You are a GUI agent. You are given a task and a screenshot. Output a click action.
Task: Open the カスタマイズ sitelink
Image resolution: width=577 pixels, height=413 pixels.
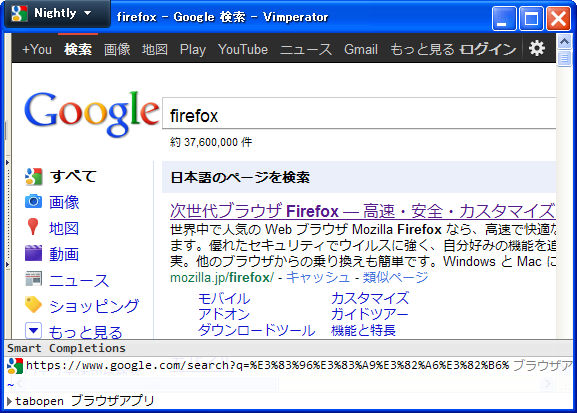click(370, 298)
